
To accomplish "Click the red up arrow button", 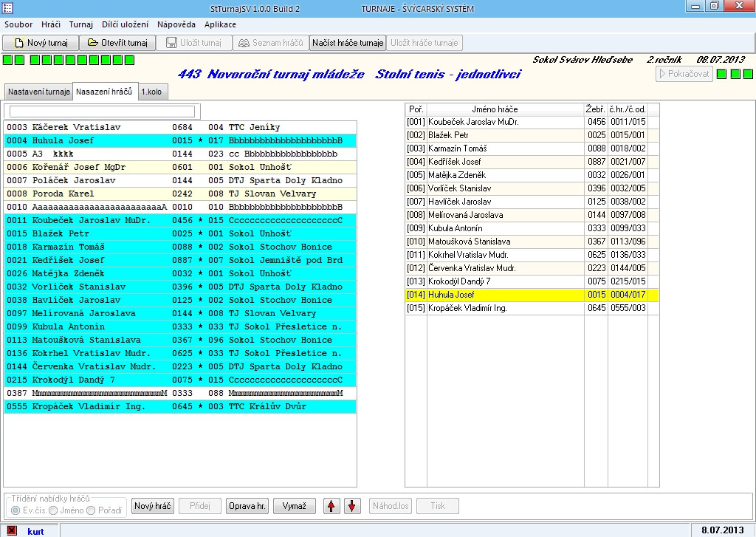I will click(x=331, y=506).
